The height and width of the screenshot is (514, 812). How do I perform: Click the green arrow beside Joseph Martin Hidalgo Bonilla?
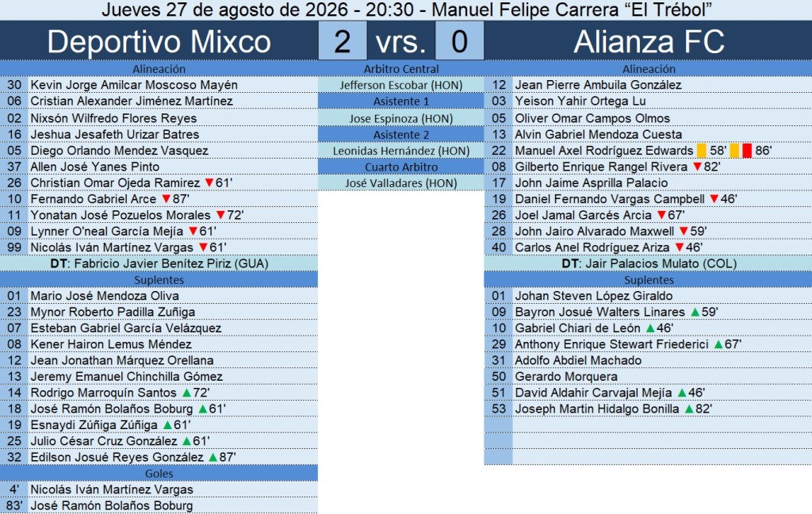[689, 409]
